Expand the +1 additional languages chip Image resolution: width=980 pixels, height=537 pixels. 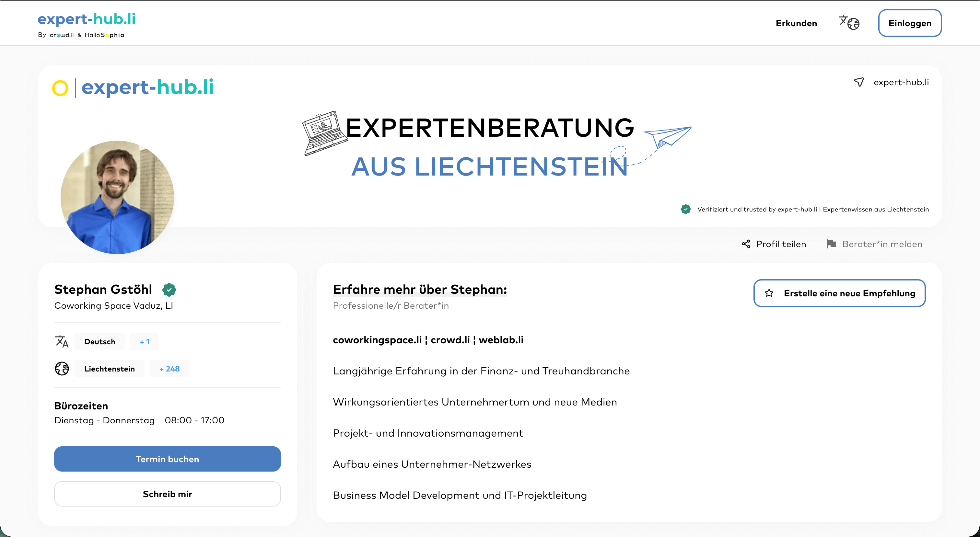[x=145, y=341]
